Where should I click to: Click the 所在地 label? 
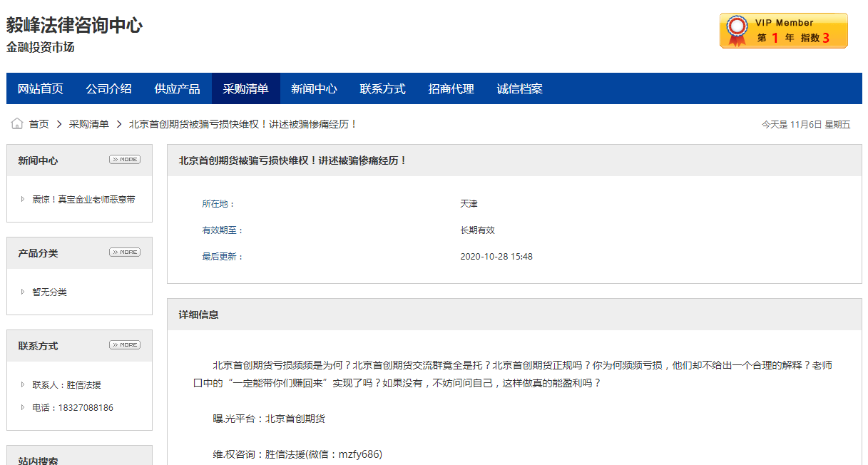[x=218, y=204]
